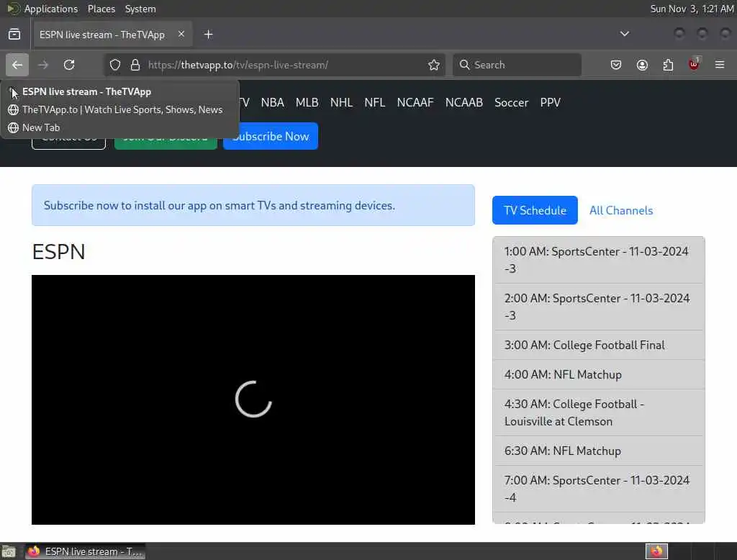Open the NHL navigation link
Viewport: 737px width, 560px height.
pyautogui.click(x=341, y=102)
